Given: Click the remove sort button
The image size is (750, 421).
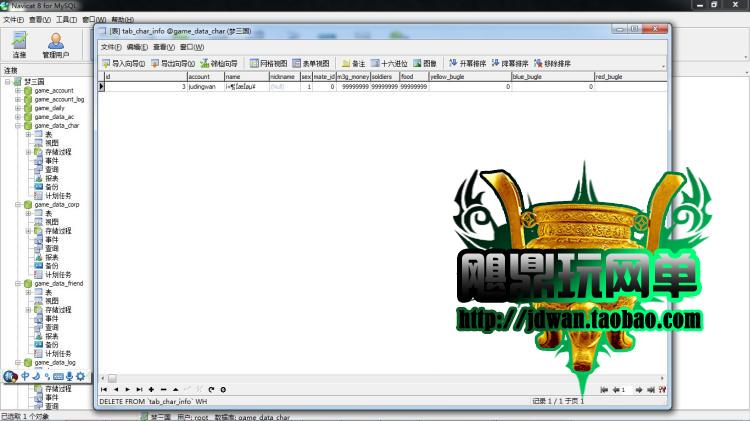Looking at the screenshot, I should [x=552, y=63].
